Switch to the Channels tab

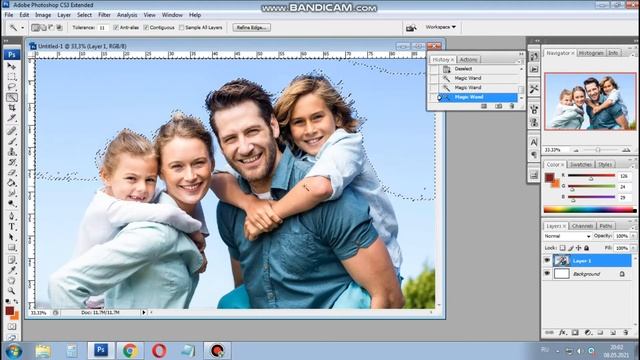click(x=582, y=226)
